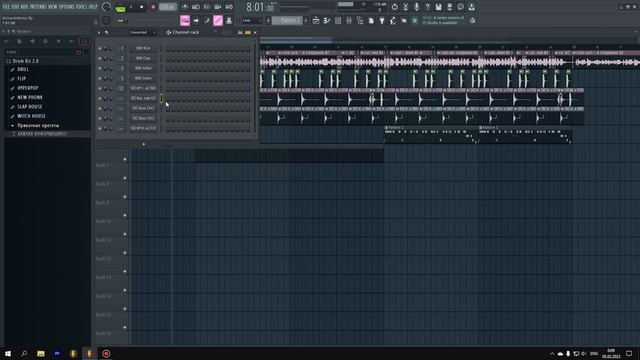Open the FLIP folder in browser
640x360 pixels.
(22, 79)
